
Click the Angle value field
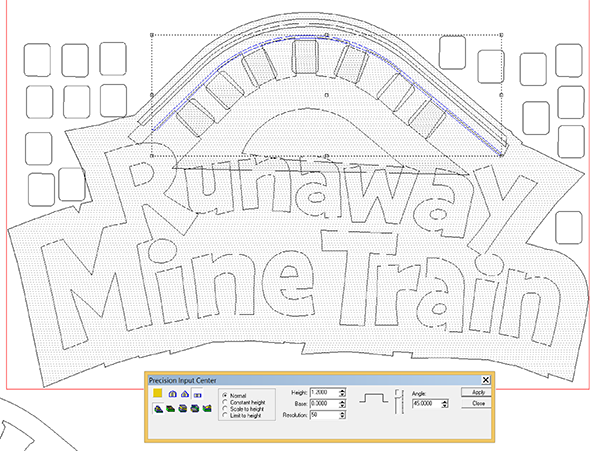click(x=427, y=404)
